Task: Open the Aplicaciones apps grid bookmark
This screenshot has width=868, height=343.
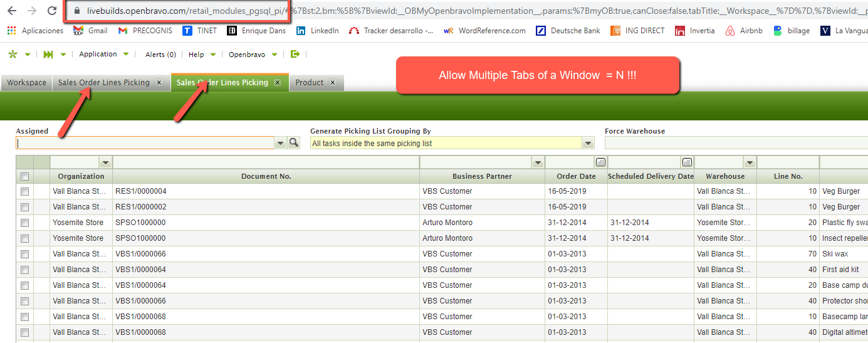Action: [x=35, y=30]
